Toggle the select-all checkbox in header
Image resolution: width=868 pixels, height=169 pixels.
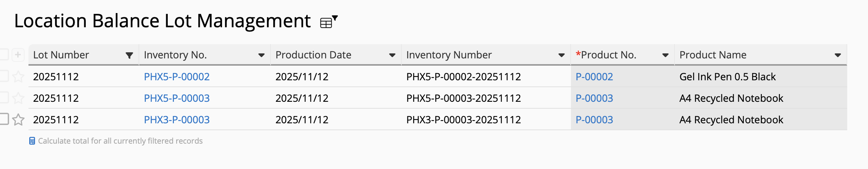click(x=4, y=55)
